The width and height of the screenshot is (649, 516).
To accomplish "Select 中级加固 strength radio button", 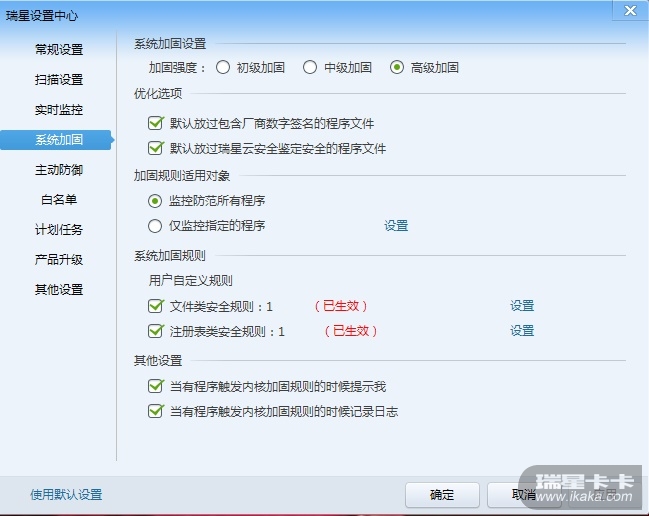I will 310,67.
